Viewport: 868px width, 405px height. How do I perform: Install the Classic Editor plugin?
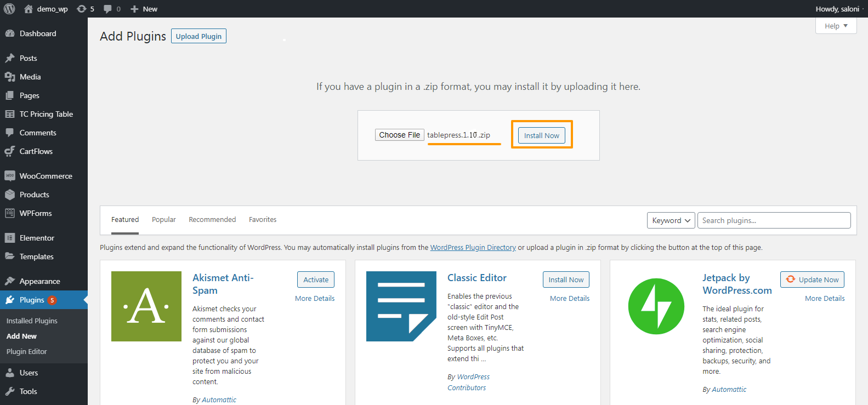(566, 279)
